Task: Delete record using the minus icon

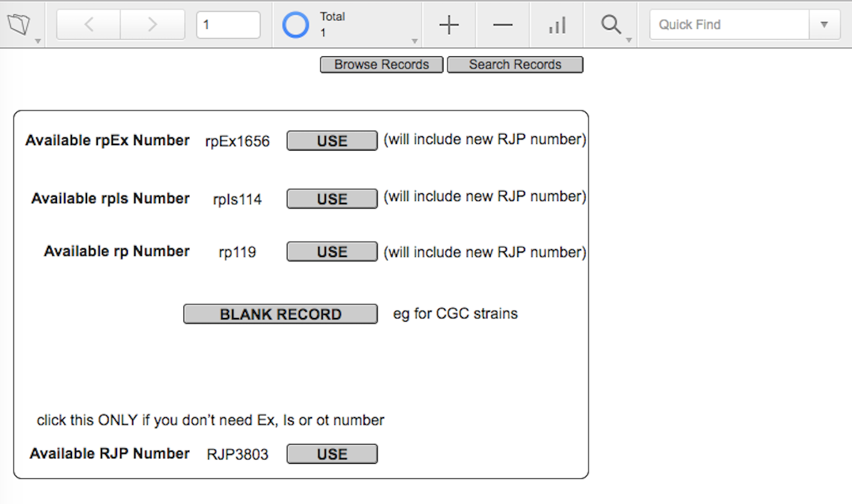Action: click(x=503, y=25)
